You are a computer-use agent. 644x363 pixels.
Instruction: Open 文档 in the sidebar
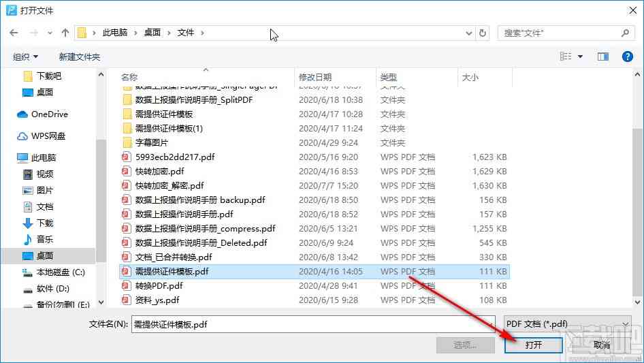pyautogui.click(x=44, y=207)
